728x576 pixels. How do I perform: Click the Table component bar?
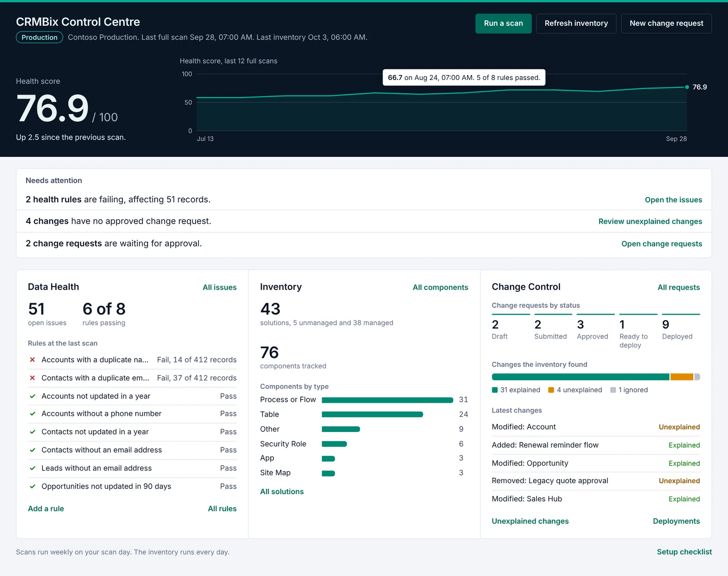point(372,415)
